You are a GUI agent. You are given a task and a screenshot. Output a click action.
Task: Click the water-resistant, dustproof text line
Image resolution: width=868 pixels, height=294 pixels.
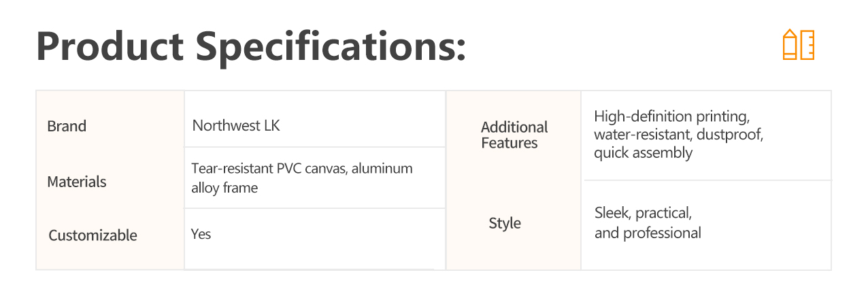679,134
